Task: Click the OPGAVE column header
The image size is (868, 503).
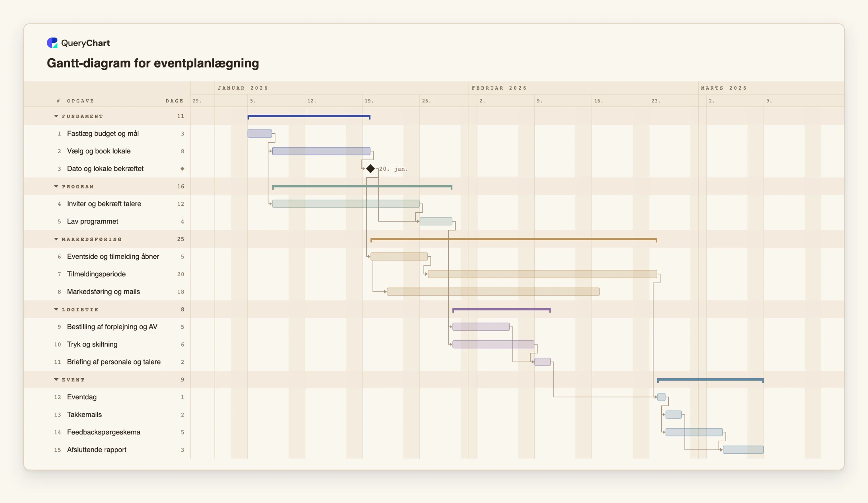Action: coord(81,101)
